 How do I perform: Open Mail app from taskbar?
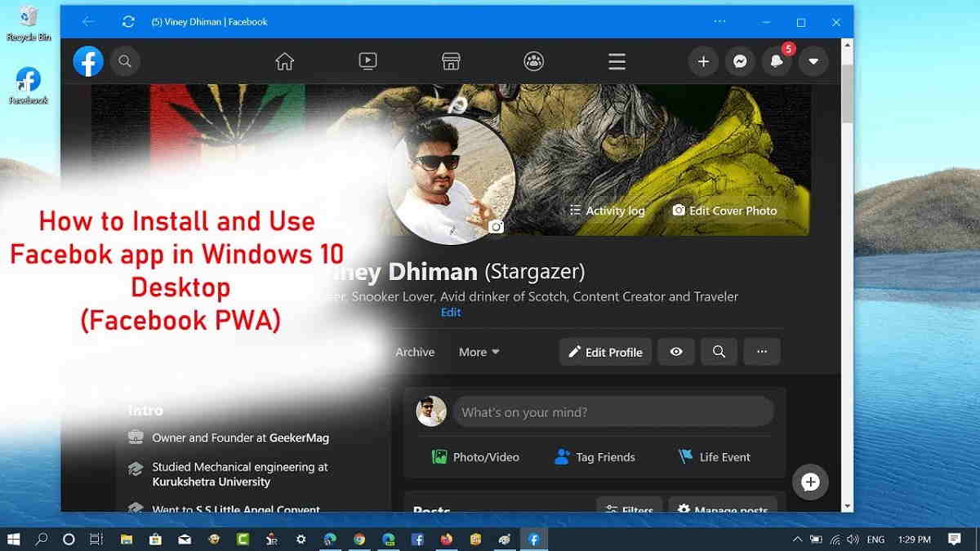click(185, 539)
